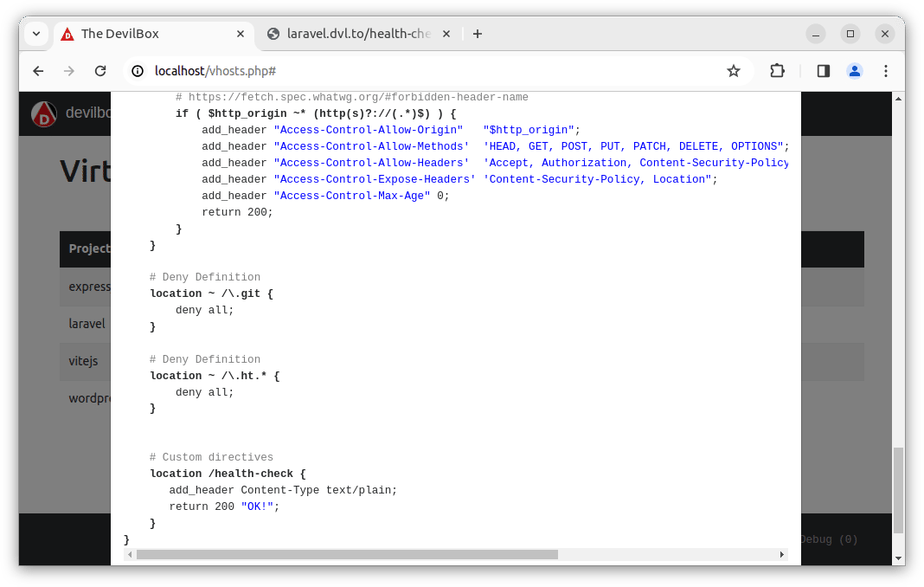
Task: Click the browser back arrow button
Action: point(38,71)
